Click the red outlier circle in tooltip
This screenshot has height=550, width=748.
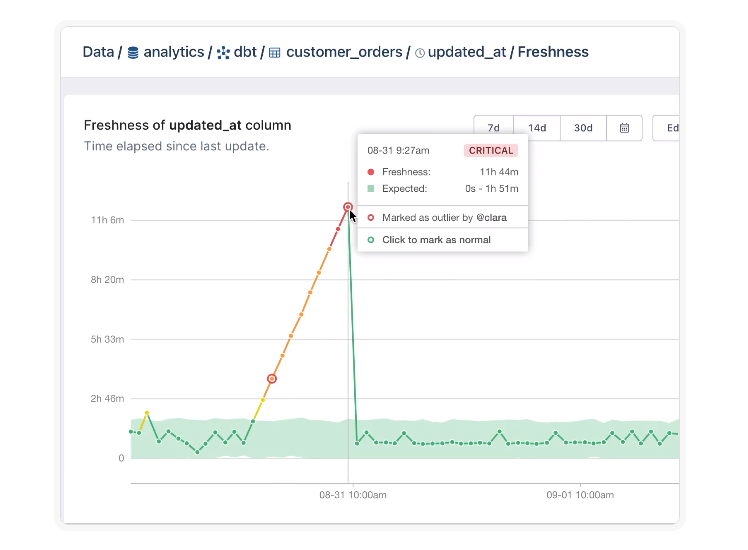pos(371,218)
